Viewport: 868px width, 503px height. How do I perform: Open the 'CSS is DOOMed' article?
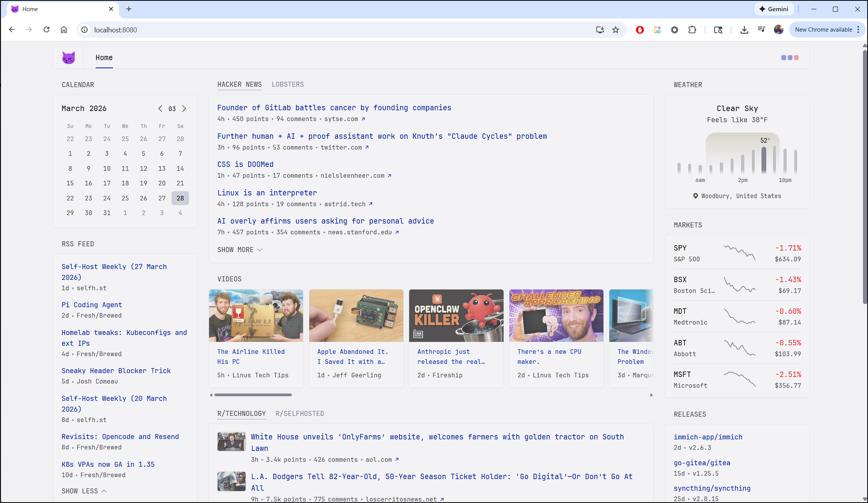pyautogui.click(x=245, y=164)
